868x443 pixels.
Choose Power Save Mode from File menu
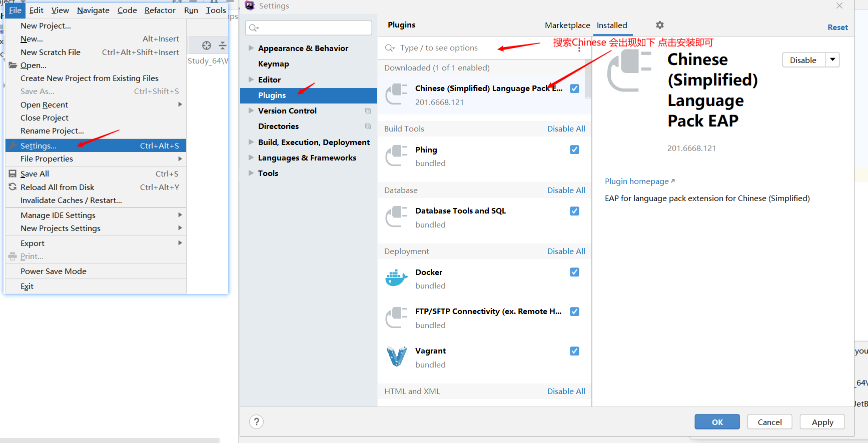(x=95, y=271)
